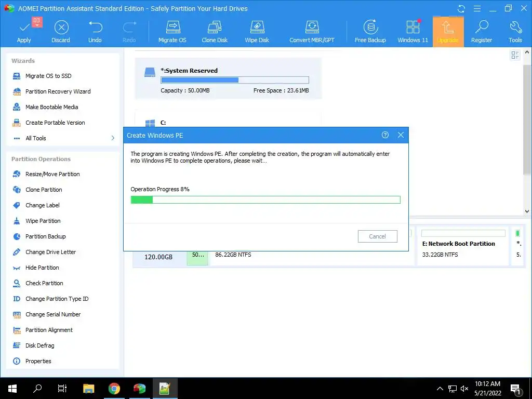Toggle the view layout icon
532x399 pixels.
(x=515, y=55)
